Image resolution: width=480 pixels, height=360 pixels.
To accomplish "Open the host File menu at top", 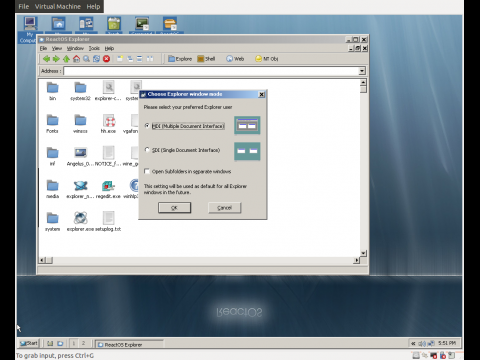I will pyautogui.click(x=24, y=6).
